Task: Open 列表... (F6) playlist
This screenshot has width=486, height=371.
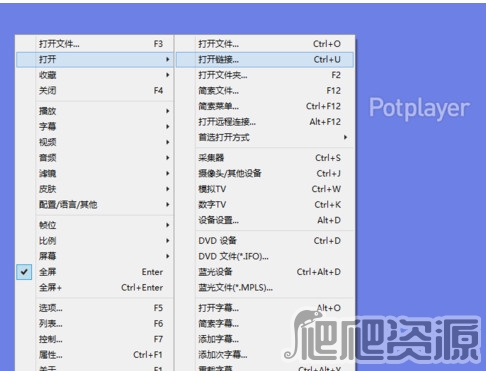Action: pyautogui.click(x=95, y=324)
